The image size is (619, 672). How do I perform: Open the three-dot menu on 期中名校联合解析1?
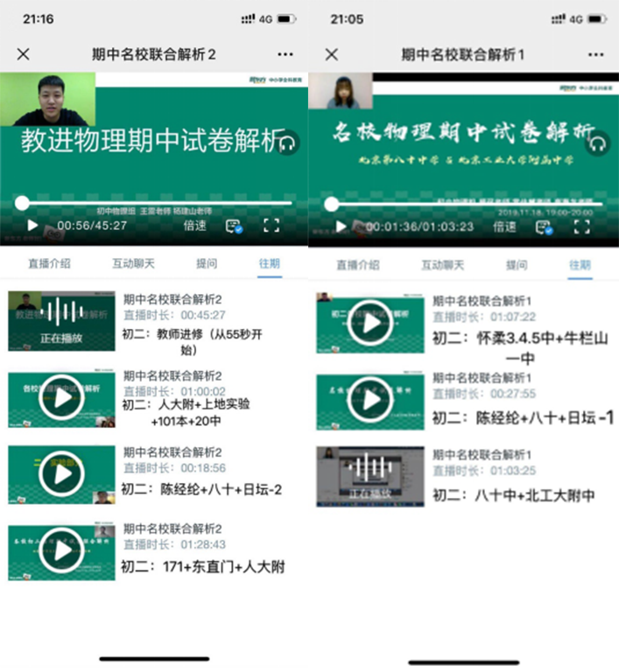pyautogui.click(x=594, y=54)
